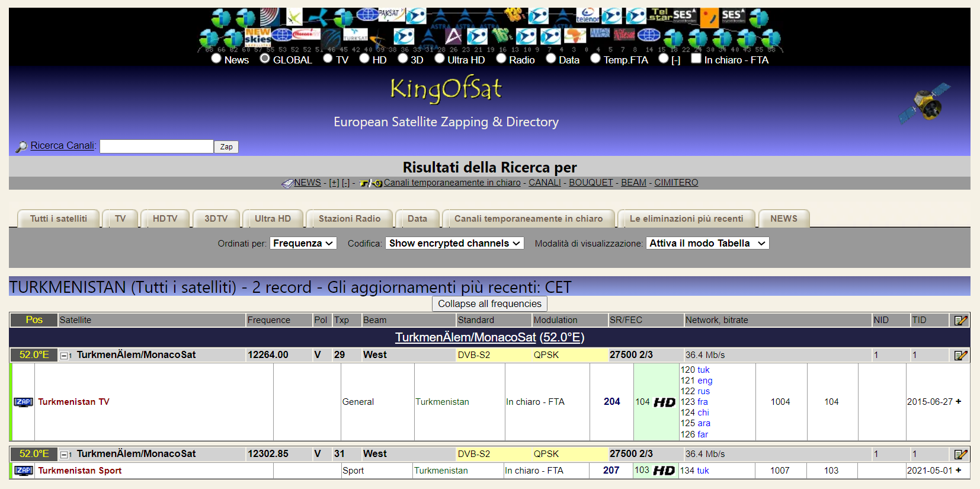This screenshot has width=980, height=489.
Task: Click the Telenor satellite logo
Action: (588, 16)
